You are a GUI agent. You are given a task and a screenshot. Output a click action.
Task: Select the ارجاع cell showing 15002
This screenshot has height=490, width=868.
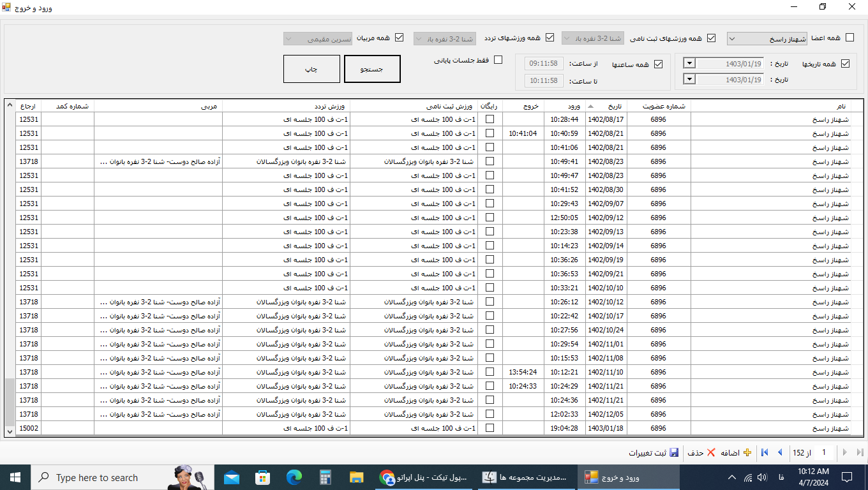(x=29, y=428)
